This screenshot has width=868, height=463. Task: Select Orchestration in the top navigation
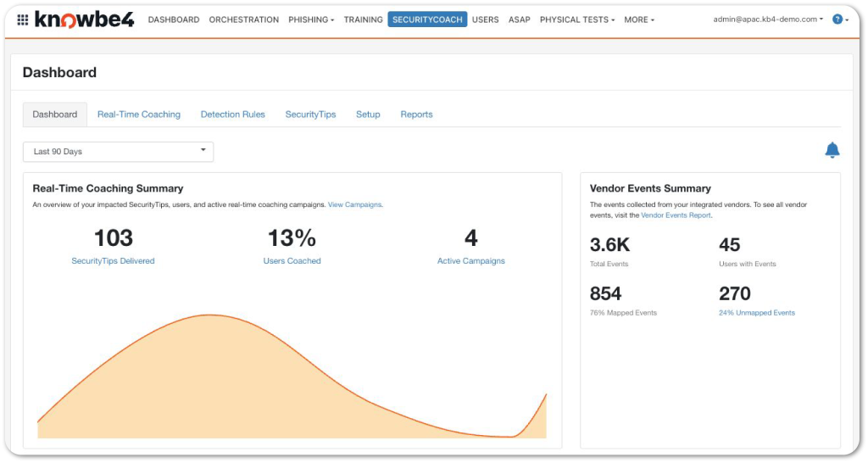243,20
